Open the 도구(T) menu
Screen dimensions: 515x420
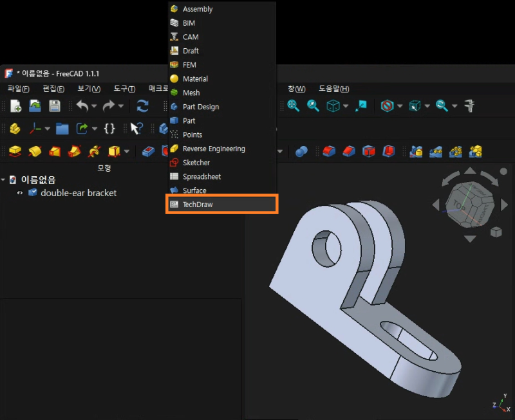tap(124, 89)
